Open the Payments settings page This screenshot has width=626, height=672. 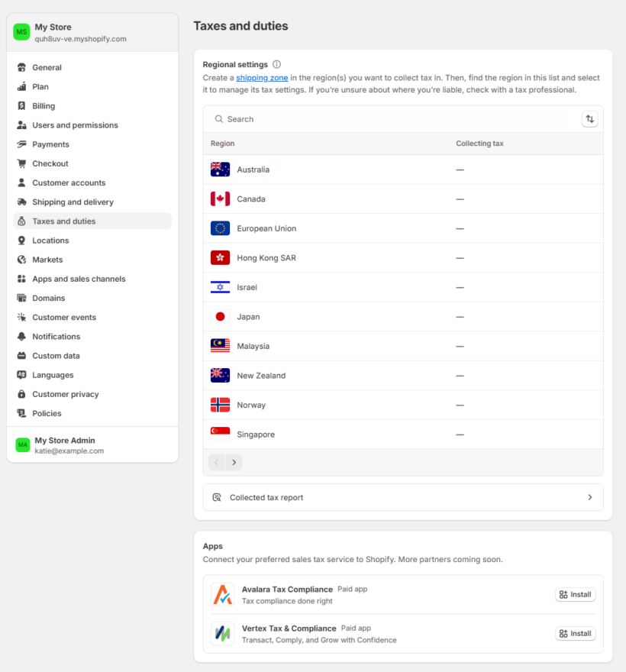coord(50,144)
